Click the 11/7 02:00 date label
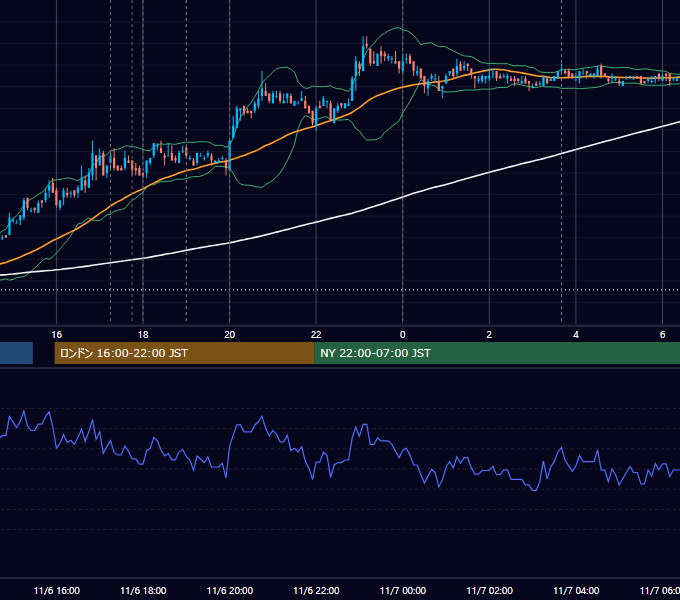Image resolution: width=680 pixels, height=600 pixels. 490,590
